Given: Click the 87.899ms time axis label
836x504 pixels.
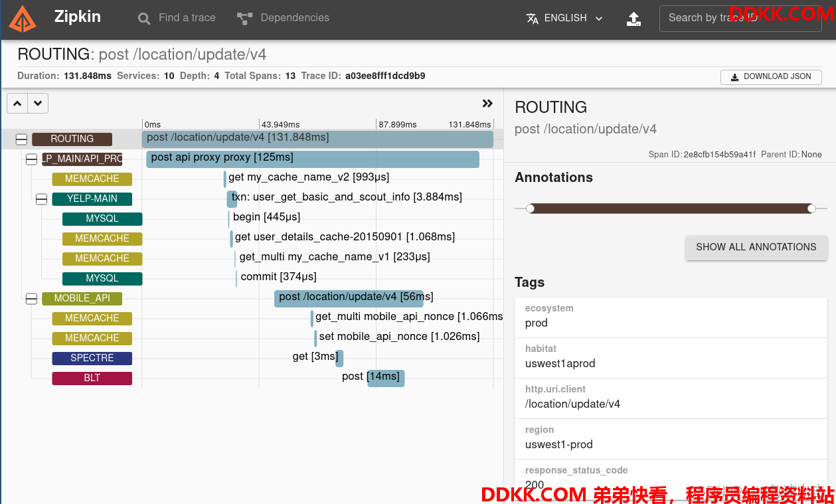Looking at the screenshot, I should click(397, 124).
